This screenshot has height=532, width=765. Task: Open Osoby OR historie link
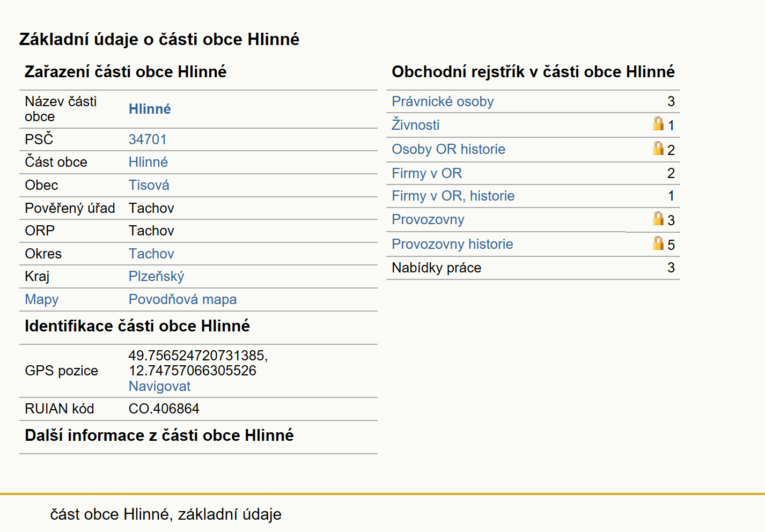pyautogui.click(x=448, y=149)
